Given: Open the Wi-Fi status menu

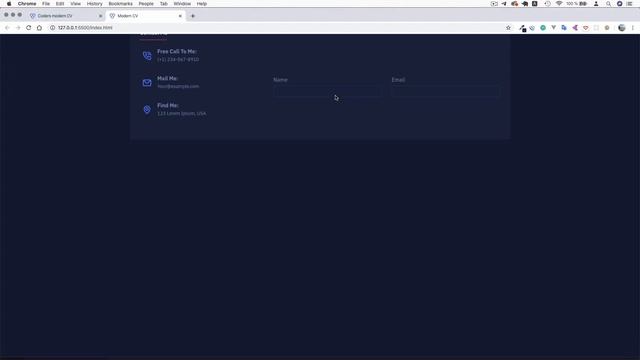Looking at the screenshot, I should tap(559, 4).
